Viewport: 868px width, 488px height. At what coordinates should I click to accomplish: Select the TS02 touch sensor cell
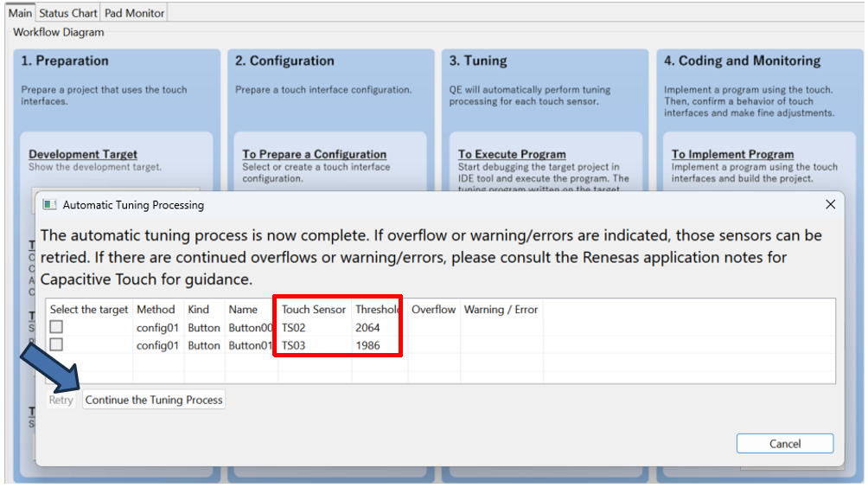[x=294, y=328]
